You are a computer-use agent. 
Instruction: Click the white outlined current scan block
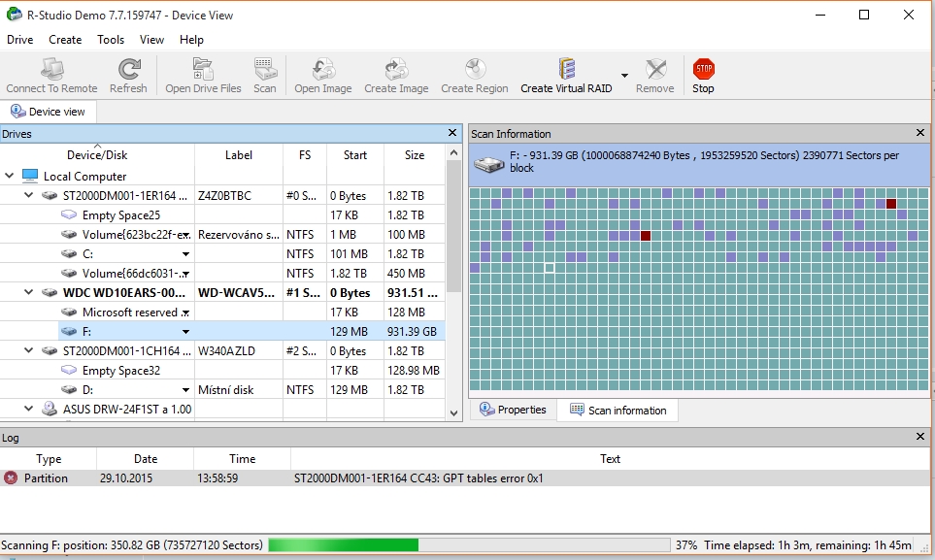tap(550, 268)
